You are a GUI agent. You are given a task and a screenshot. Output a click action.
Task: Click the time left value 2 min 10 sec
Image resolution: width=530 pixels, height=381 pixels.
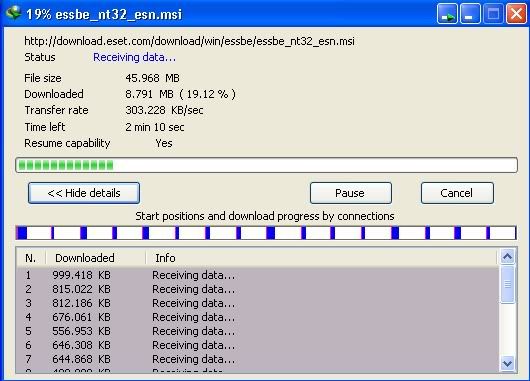click(x=155, y=127)
